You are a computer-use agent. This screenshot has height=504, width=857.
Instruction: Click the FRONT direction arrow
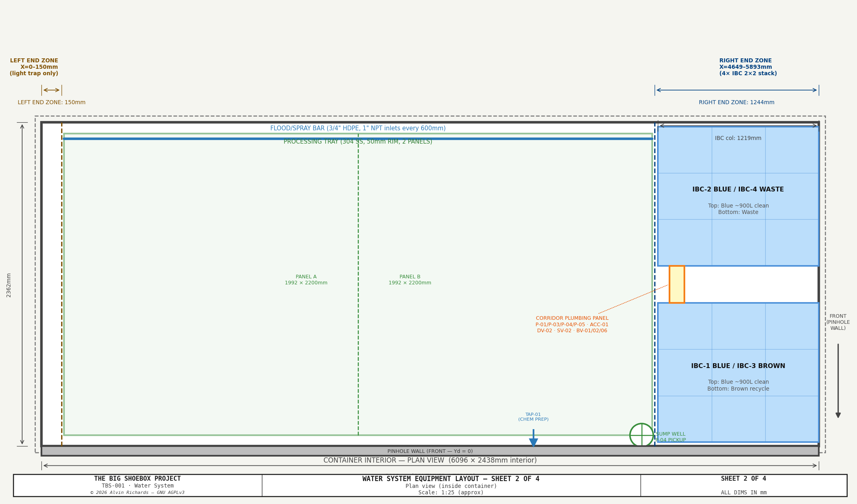point(838,381)
